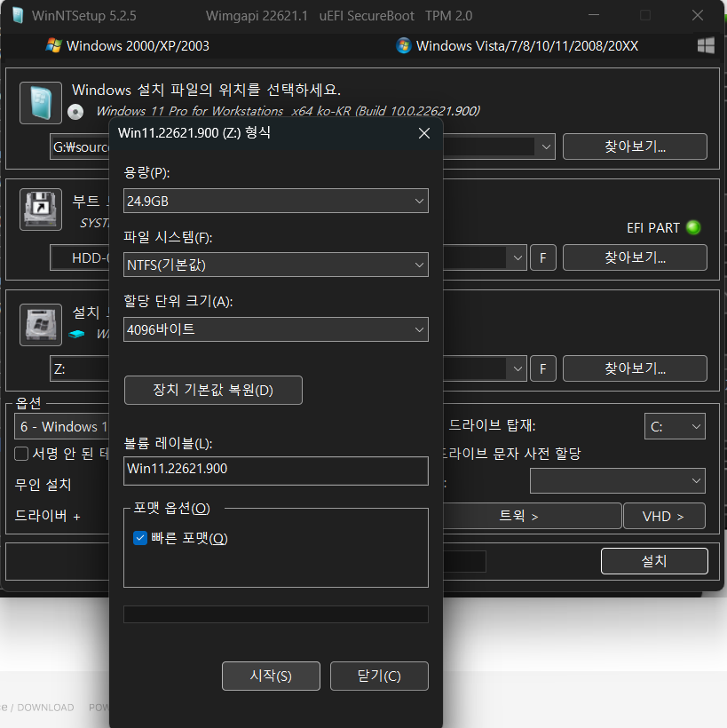Open the capacity 24.9GB dropdown
The width and height of the screenshot is (727, 728).
coord(276,201)
